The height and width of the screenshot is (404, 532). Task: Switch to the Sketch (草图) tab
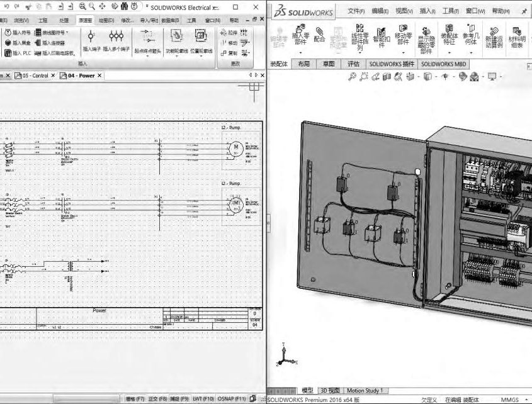[x=329, y=64]
